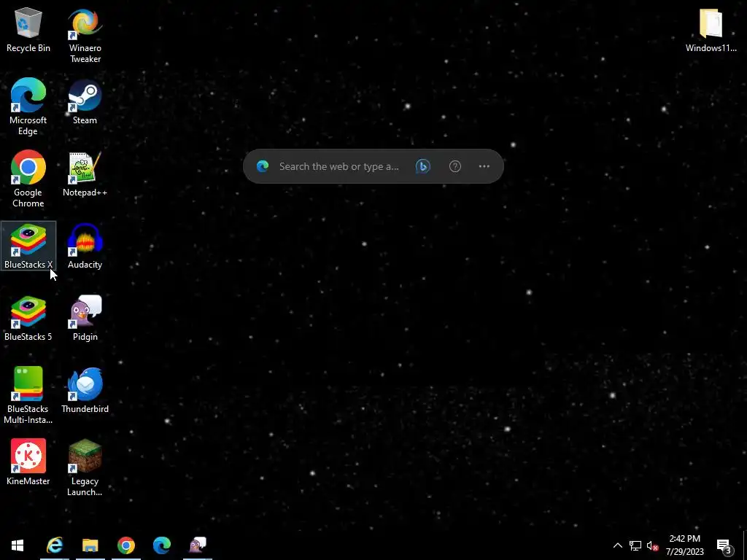The height and width of the screenshot is (560, 747).
Task: Select the BlueStacks 5 desktop icon
Action: click(28, 318)
